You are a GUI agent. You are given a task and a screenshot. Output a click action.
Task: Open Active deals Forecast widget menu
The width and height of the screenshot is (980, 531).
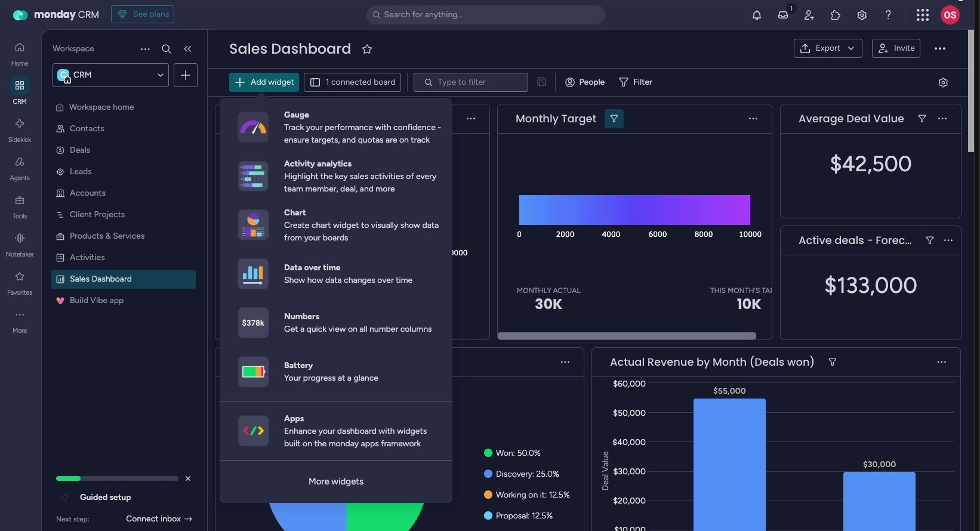click(948, 240)
